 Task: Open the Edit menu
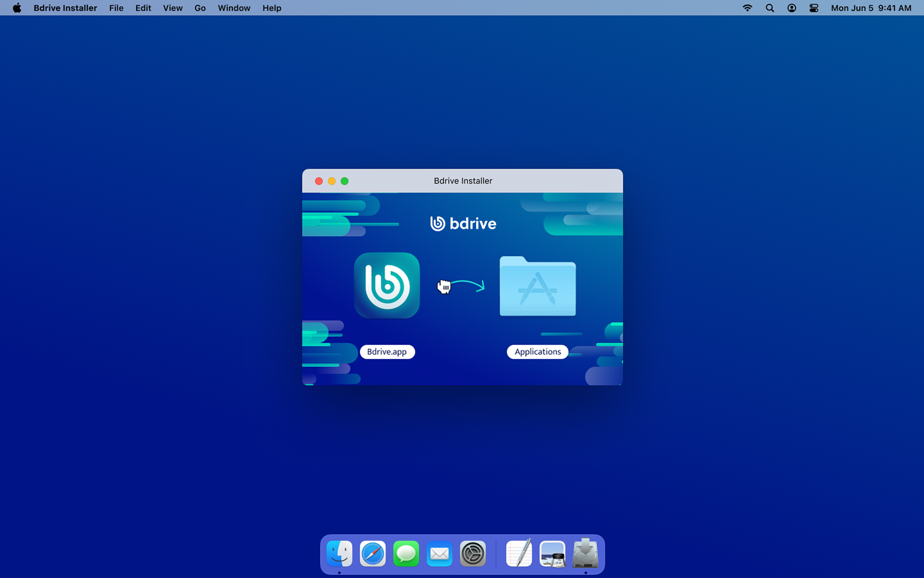143,8
